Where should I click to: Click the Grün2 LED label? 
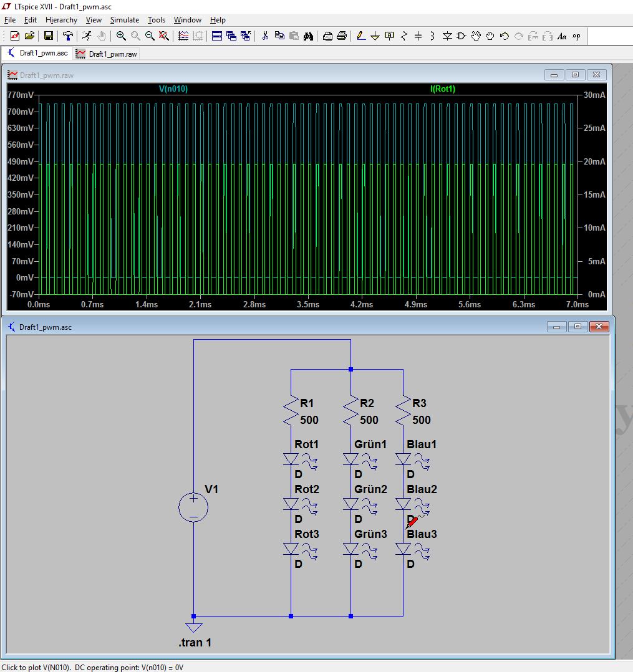tap(370, 489)
